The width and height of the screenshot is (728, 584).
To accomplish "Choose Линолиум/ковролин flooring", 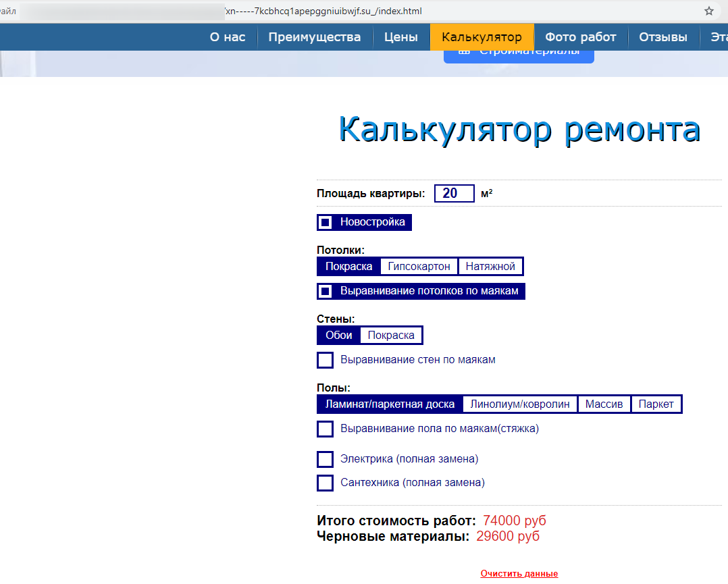I will coord(519,404).
